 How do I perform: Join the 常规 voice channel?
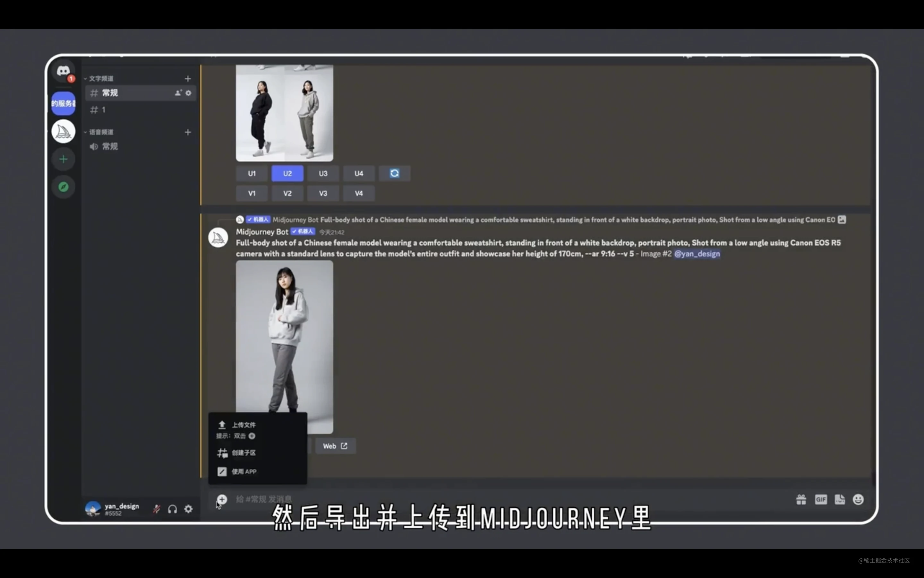pyautogui.click(x=140, y=146)
